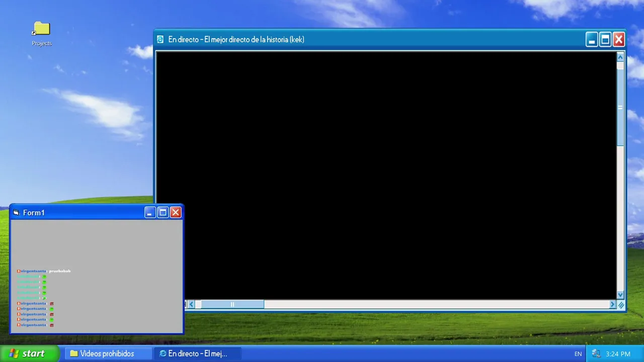The image size is (644, 362).
Task: Click the browser icon in En directo title bar
Action: (160, 39)
